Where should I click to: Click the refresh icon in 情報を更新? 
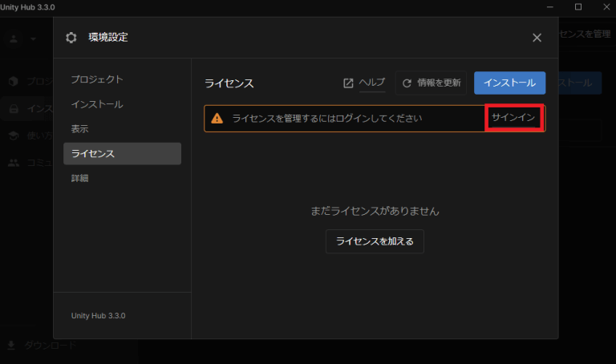pos(407,83)
